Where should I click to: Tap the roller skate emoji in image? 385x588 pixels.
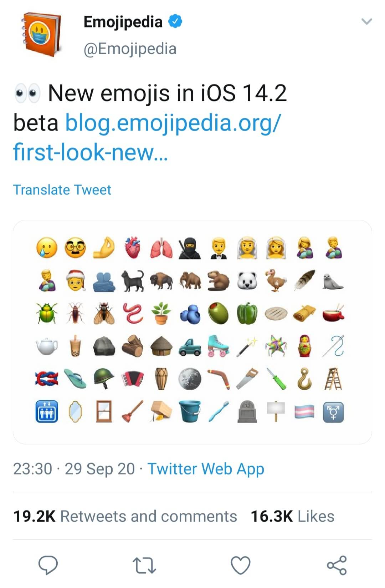(218, 345)
